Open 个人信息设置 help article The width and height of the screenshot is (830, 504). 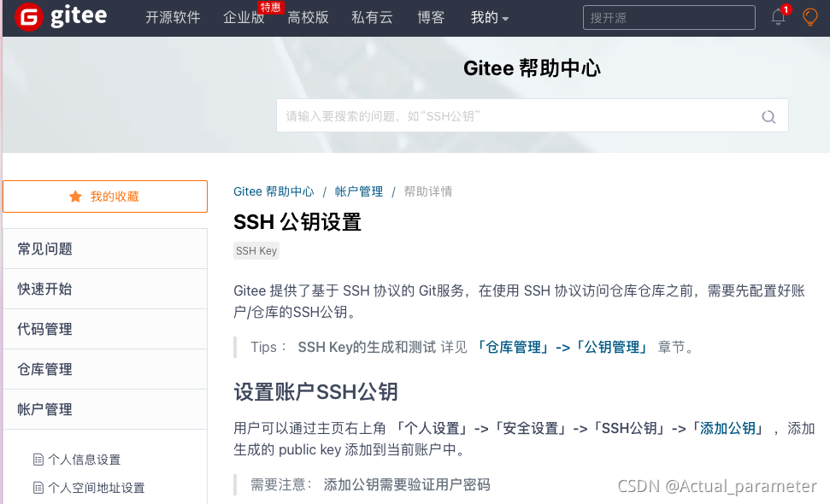[84, 460]
